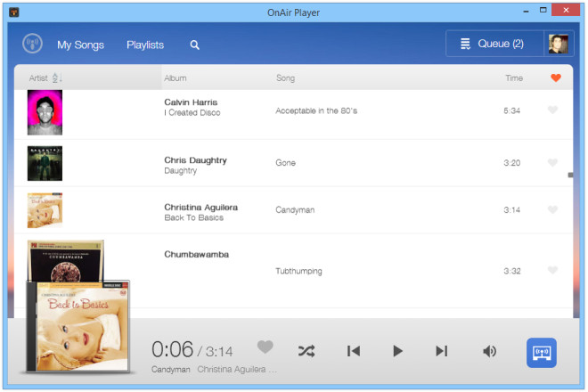Toggle the Artist column sort order
The height and width of the screenshot is (392, 588).
coord(57,78)
